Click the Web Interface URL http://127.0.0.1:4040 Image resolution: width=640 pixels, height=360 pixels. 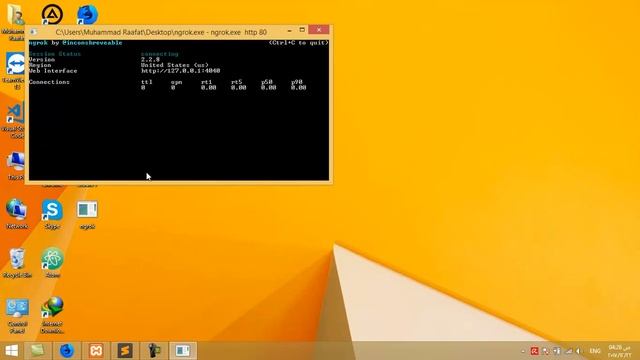[x=180, y=71]
